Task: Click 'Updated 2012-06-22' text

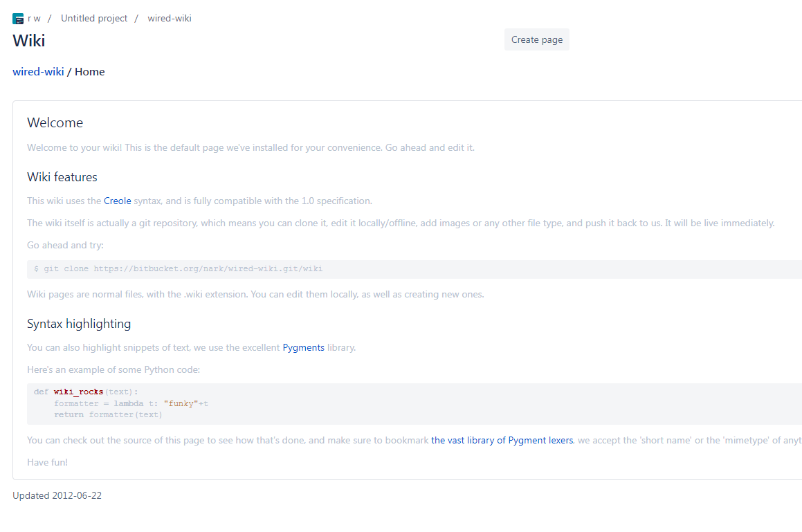Action: point(57,495)
